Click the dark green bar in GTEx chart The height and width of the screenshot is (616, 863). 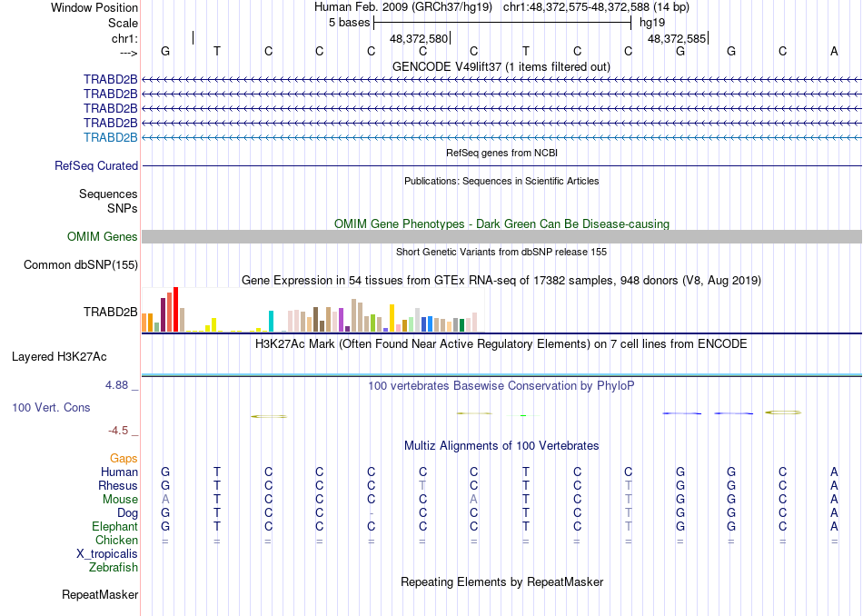(x=461, y=325)
